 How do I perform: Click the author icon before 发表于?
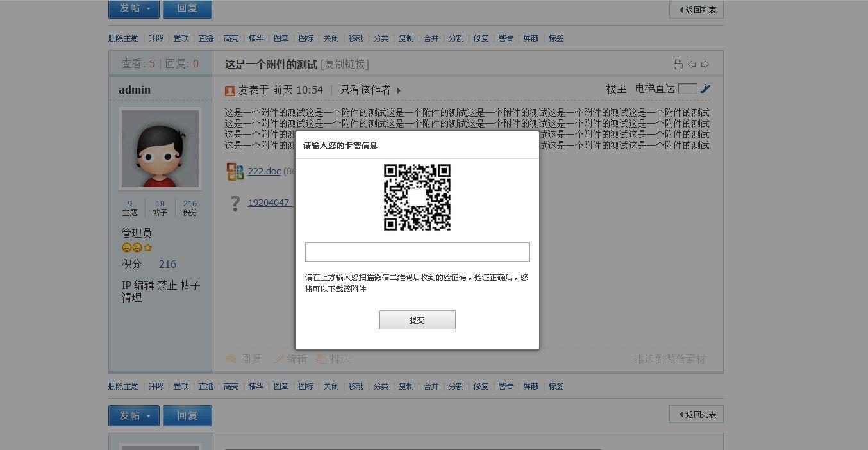pos(230,90)
